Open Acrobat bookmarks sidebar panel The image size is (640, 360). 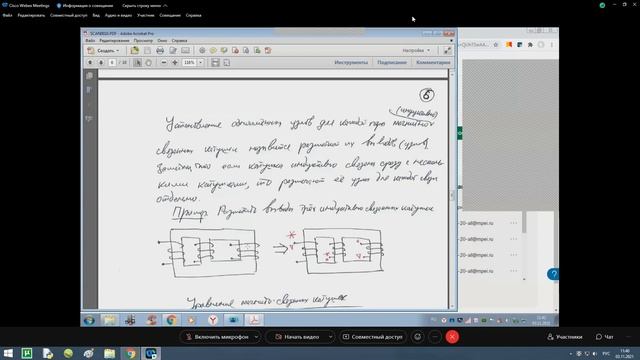pyautogui.click(x=89, y=90)
